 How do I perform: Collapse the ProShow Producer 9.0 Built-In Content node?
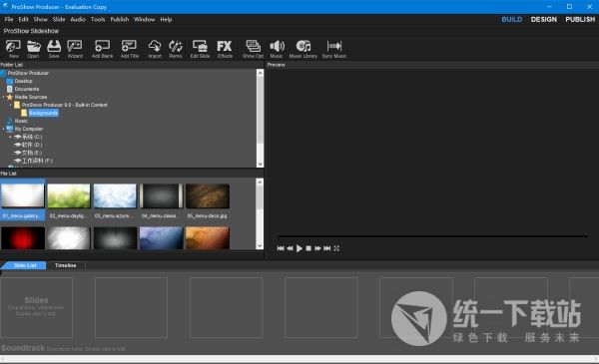click(10, 105)
